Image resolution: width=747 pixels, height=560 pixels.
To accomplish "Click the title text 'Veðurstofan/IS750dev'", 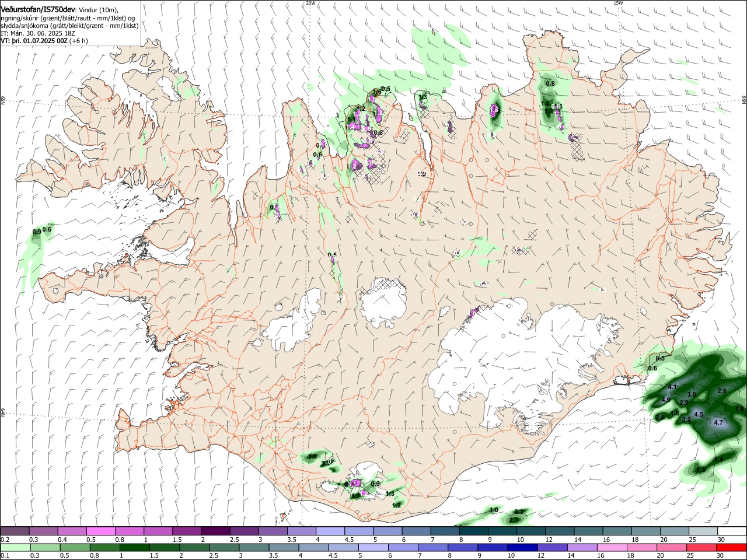I will pos(38,10).
